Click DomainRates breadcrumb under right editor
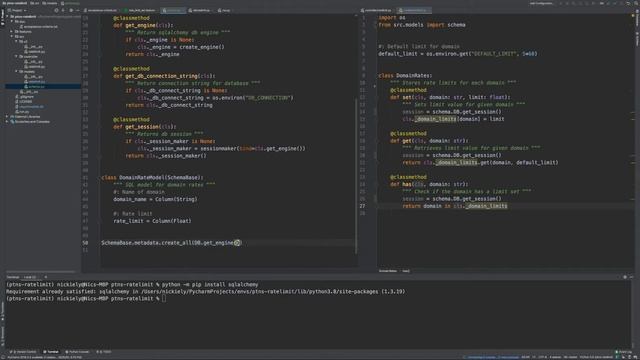The height and width of the screenshot is (360, 640). [388, 271]
